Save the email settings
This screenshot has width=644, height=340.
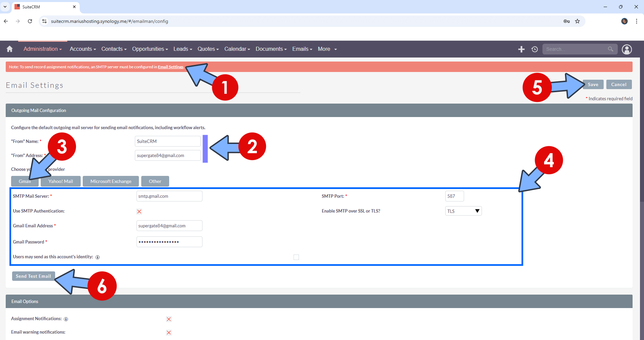click(x=593, y=84)
